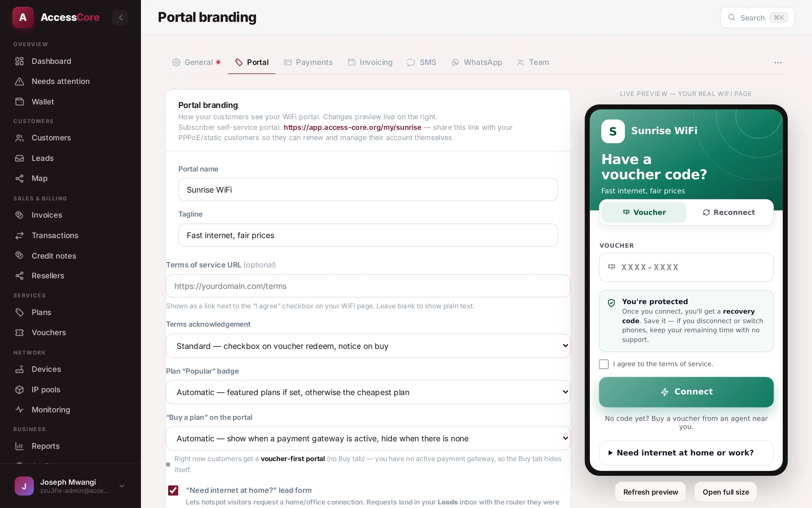812x508 pixels.
Task: Switch to the General tab
Action: (196, 62)
